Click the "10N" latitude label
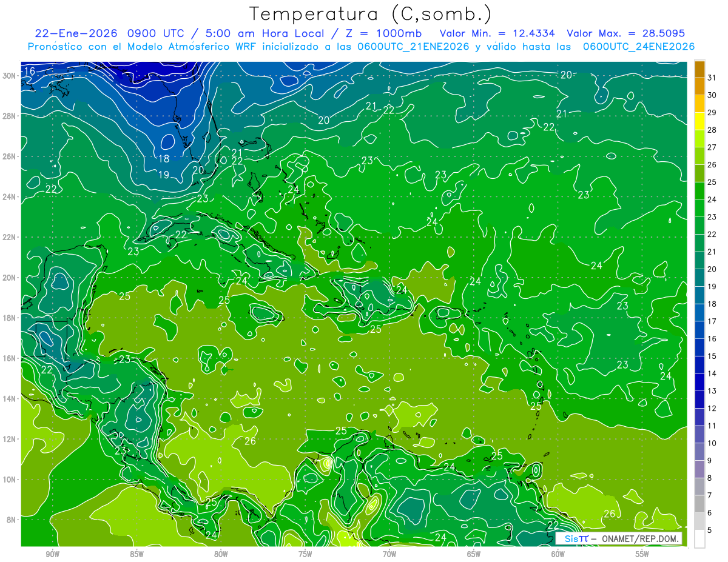 coord(9,479)
